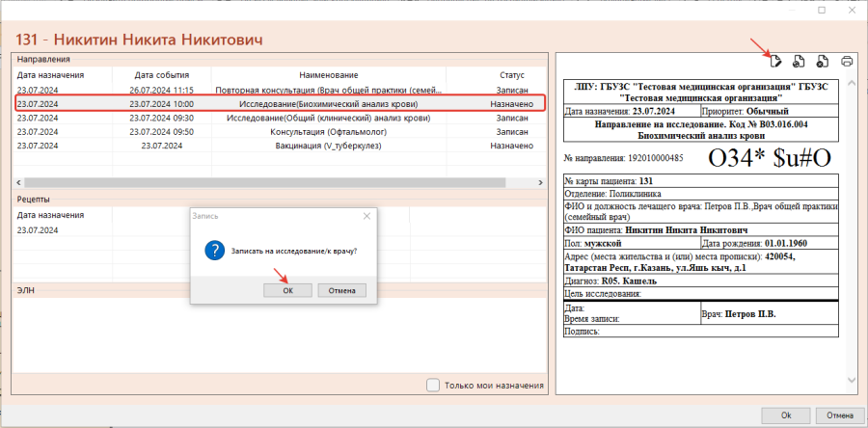Enable the Только мои назначения checkbox
Screen dimensions: 868x428
(433, 385)
